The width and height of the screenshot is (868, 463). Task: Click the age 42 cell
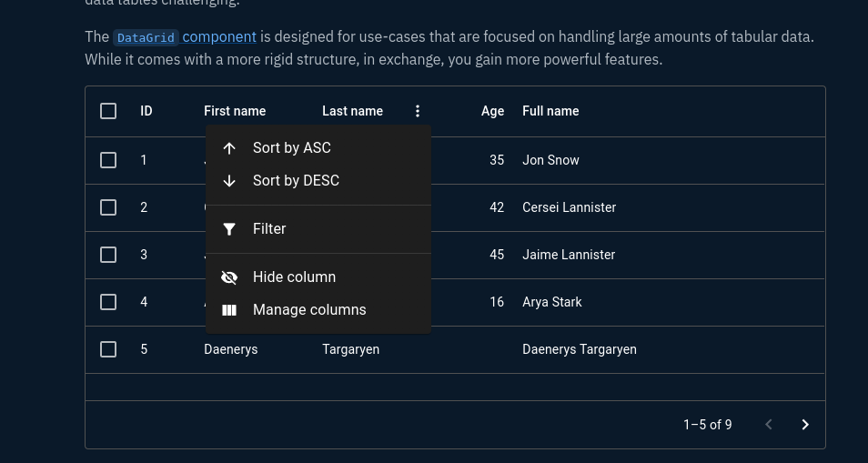(x=497, y=207)
